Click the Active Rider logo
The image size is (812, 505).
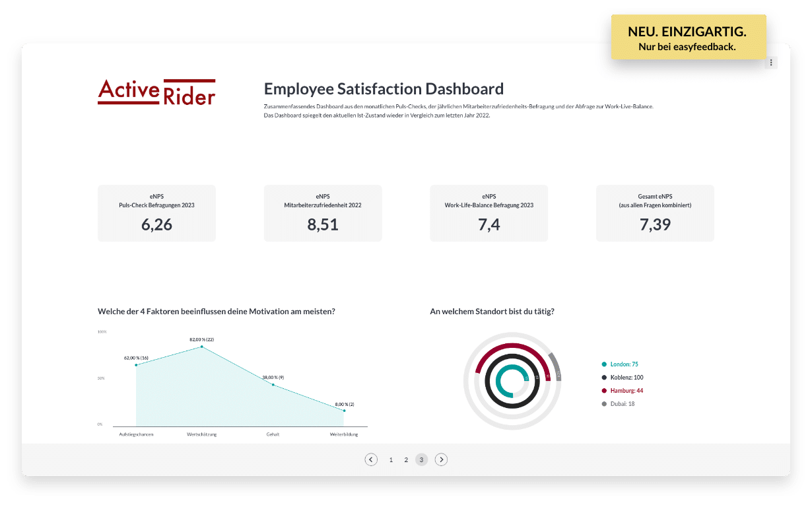(156, 92)
